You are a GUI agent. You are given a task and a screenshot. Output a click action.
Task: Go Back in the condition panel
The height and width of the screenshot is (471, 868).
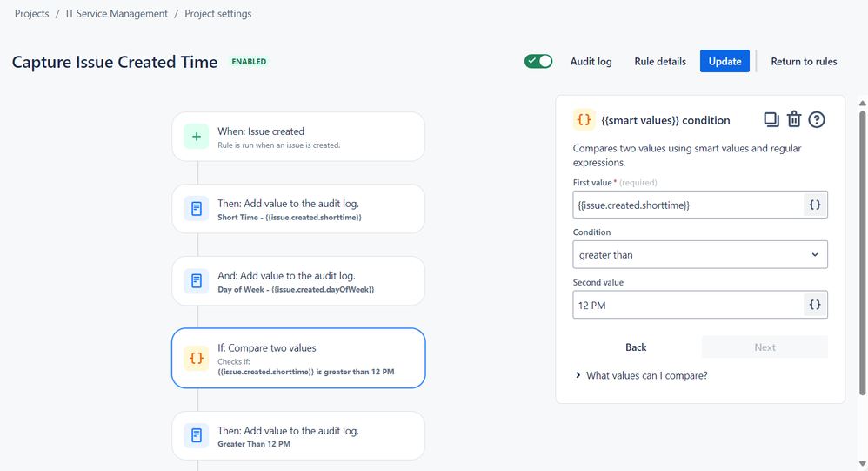pos(636,347)
